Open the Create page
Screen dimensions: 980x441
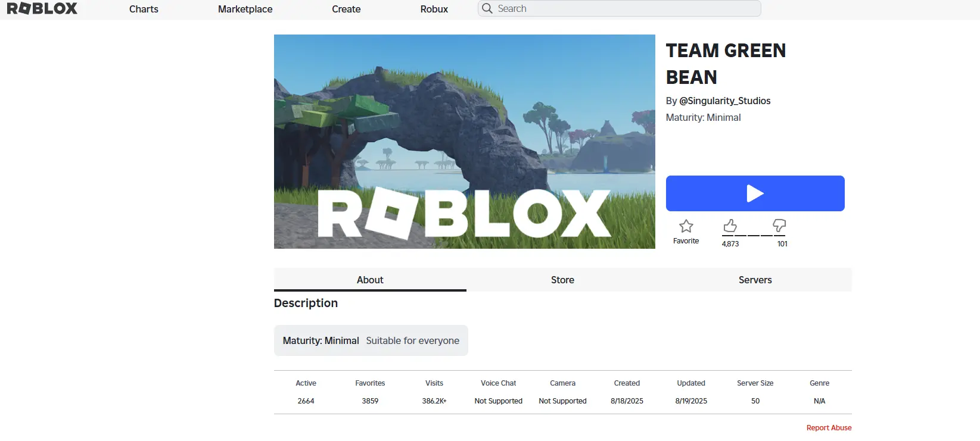346,9
